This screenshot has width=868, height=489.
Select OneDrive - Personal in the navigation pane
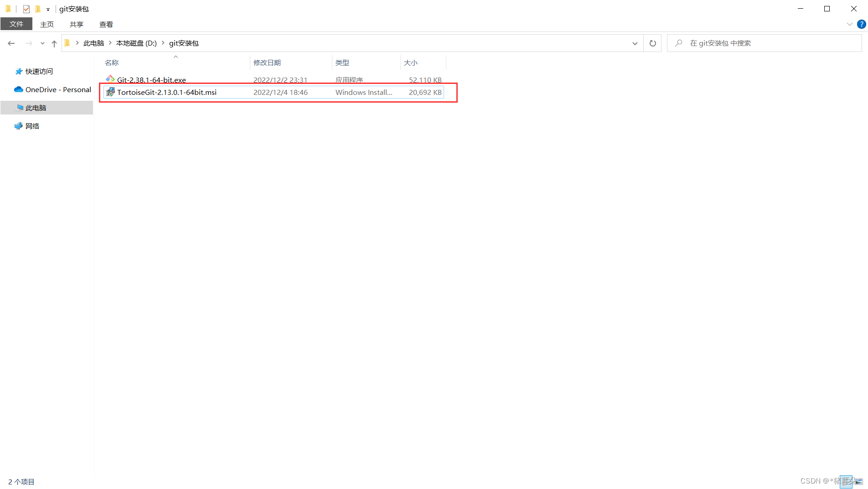pyautogui.click(x=58, y=90)
